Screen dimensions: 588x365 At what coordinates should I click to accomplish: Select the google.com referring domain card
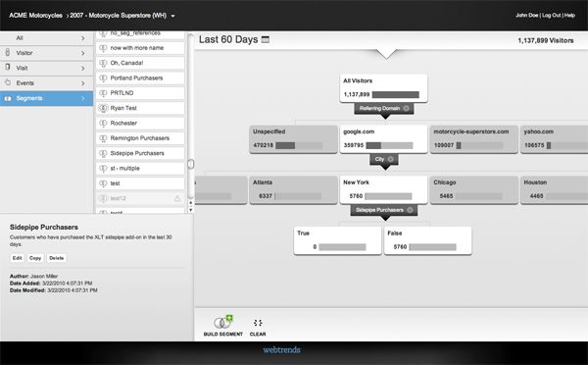[x=383, y=139]
